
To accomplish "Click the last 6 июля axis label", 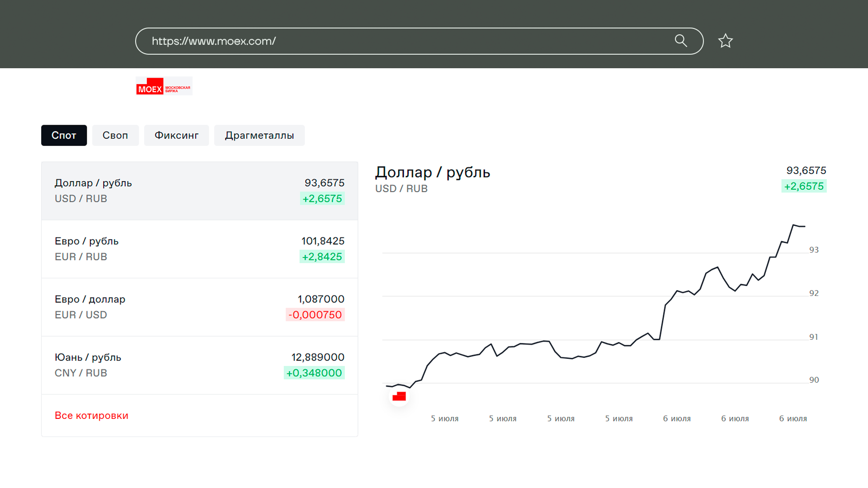I will coord(793,419).
